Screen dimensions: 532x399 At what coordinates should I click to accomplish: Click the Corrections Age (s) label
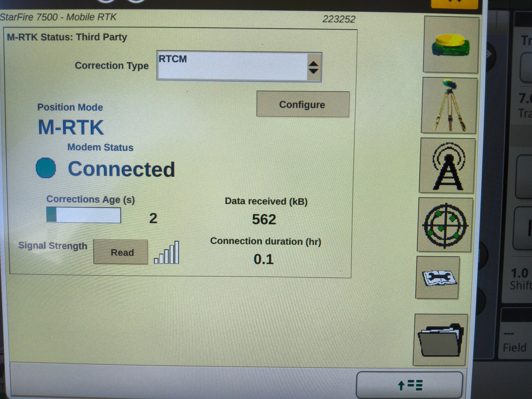click(x=90, y=199)
